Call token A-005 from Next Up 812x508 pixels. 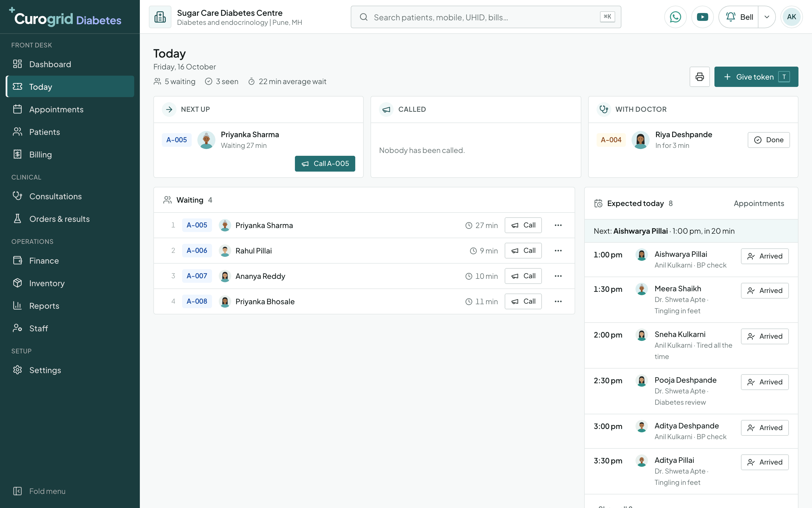tap(325, 164)
